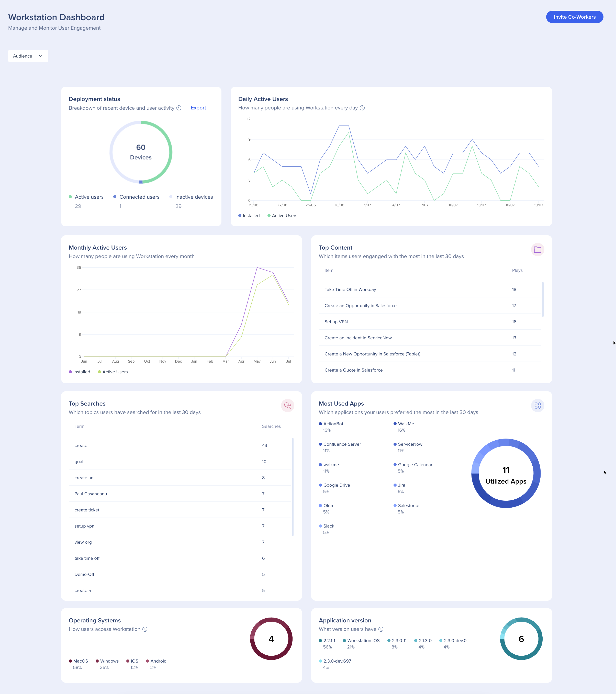This screenshot has width=616, height=694.
Task: Click the Export link in Deployment status
Action: point(198,108)
